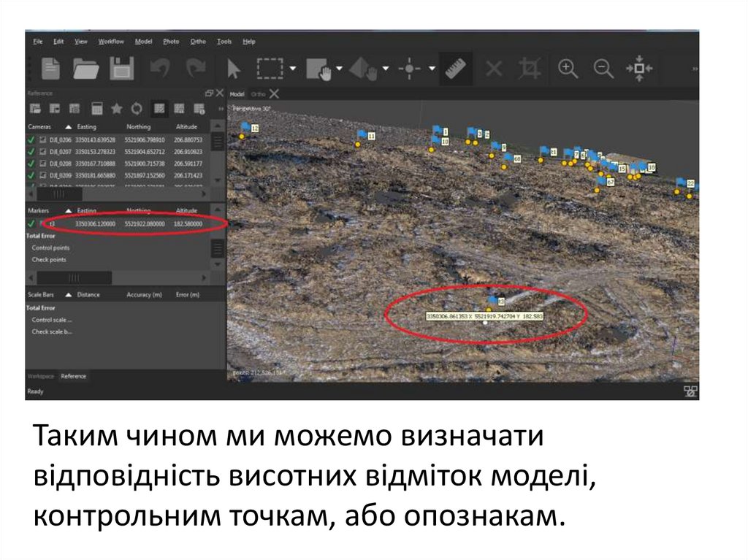
Task: Float the Reference pane with undock icon
Action: (x=208, y=93)
